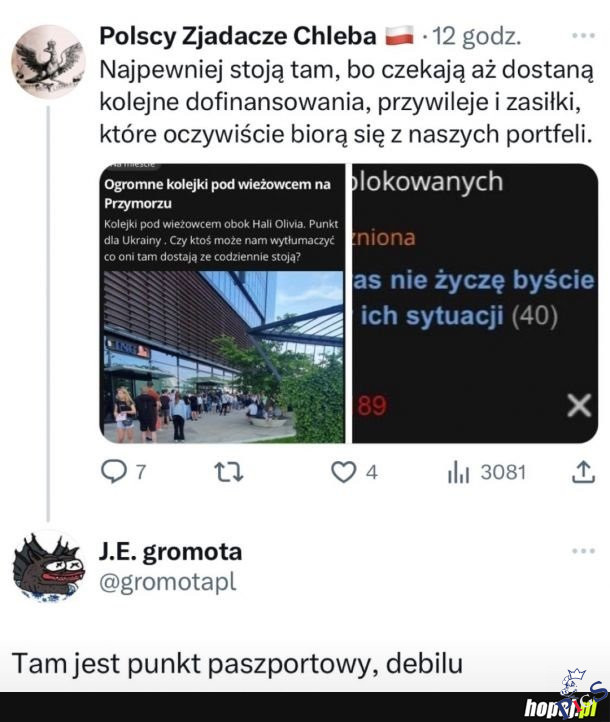Like the tweet with heart icon
Viewport: 610px width, 722px height.
(x=343, y=472)
